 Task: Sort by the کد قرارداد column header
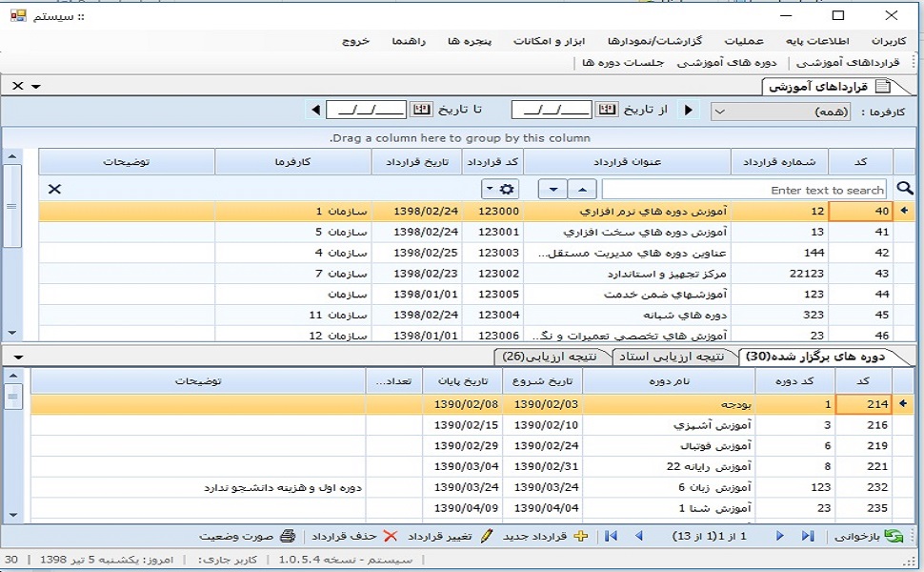coord(492,161)
